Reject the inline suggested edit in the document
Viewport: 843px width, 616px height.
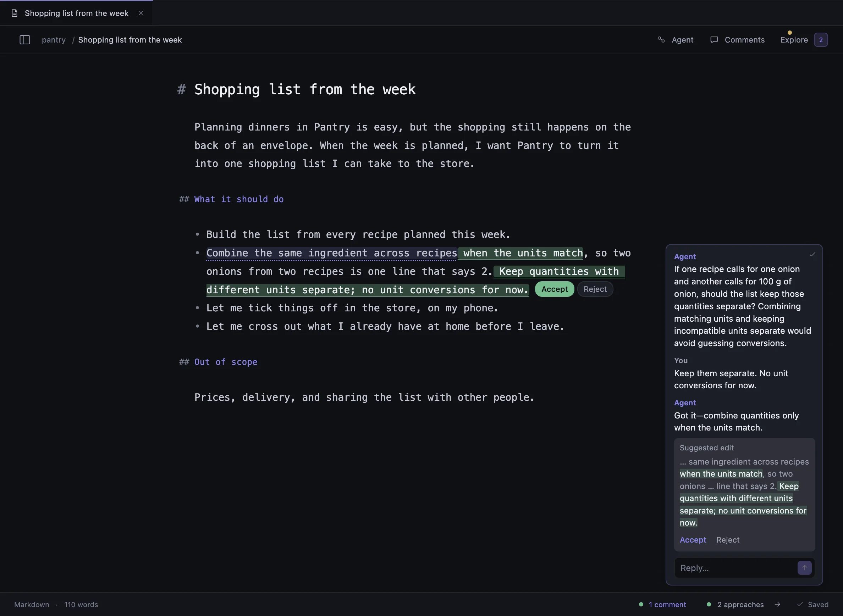tap(595, 289)
